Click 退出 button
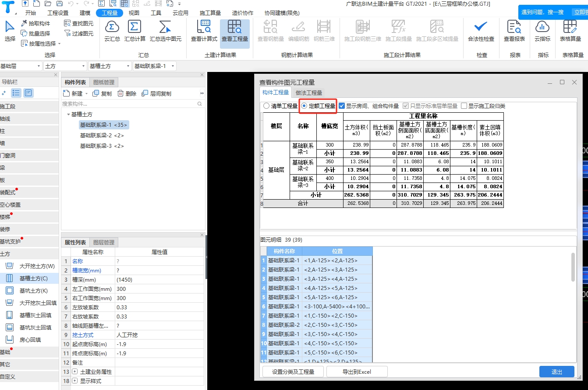The width and height of the screenshot is (588, 390). (x=557, y=372)
